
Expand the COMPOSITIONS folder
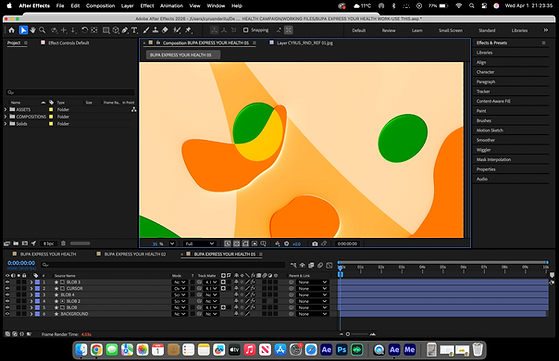pyautogui.click(x=5, y=117)
